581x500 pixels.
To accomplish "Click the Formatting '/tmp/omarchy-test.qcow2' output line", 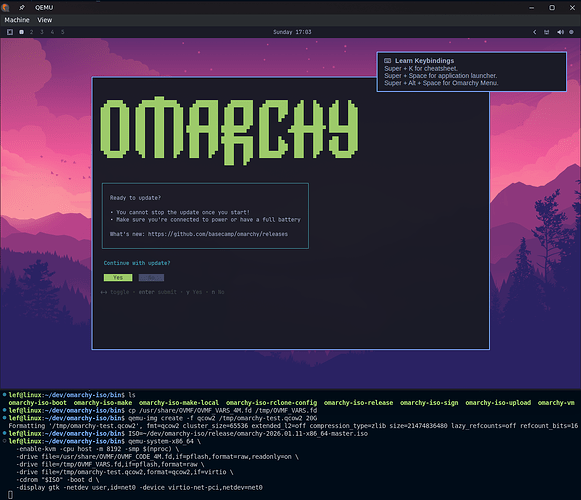I will (x=293, y=426).
